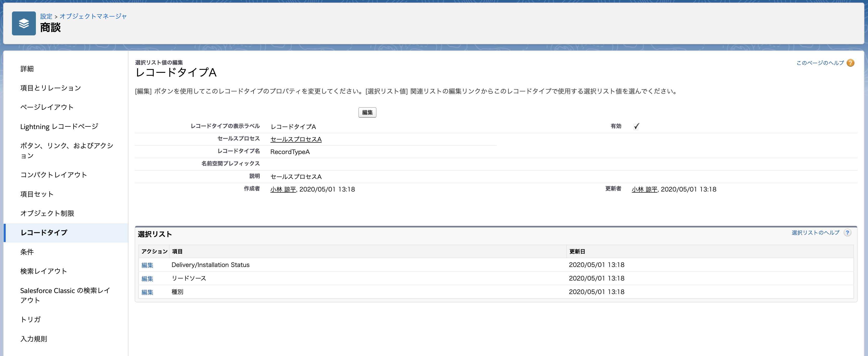The image size is (868, 356).
Task: Click the 編集 button to edit record type properties
Action: [367, 112]
